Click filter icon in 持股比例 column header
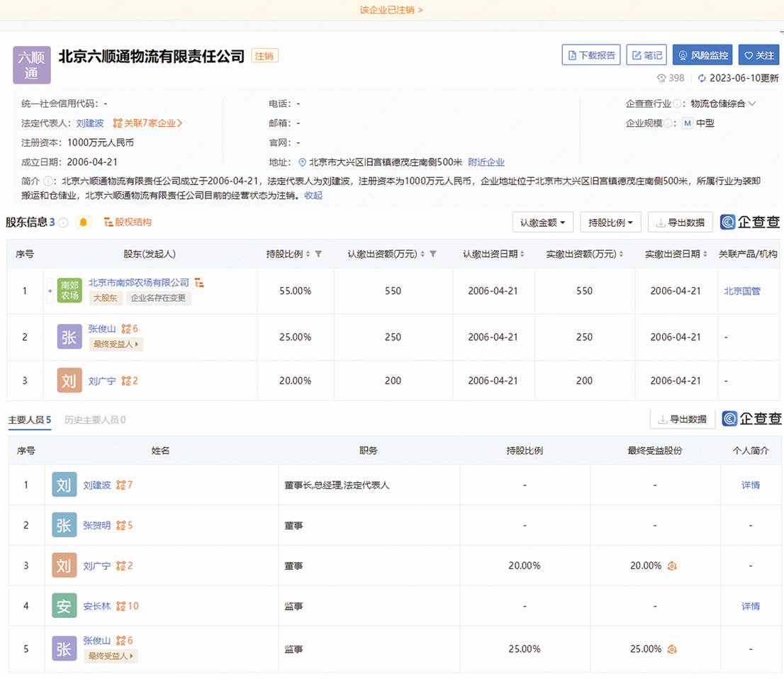This screenshot has height=679, width=784. tap(318, 254)
